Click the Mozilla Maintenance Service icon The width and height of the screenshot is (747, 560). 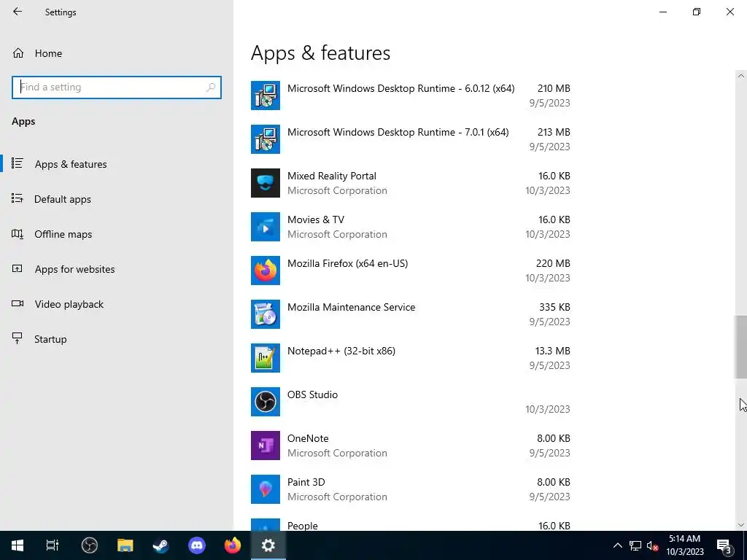click(266, 314)
